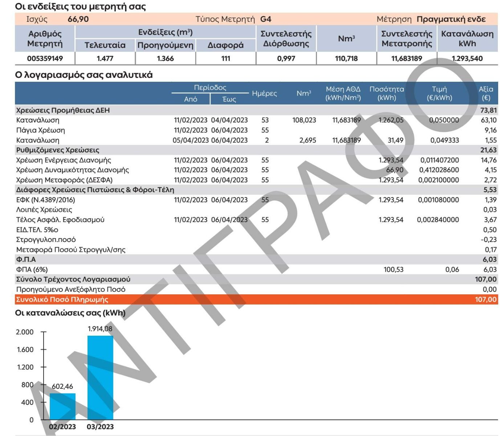Viewport: 504px width, 436px height.
Task: Click the "Μεταφορά Ποσού Στρογγυλ/σης" label
Action: pos(71,250)
